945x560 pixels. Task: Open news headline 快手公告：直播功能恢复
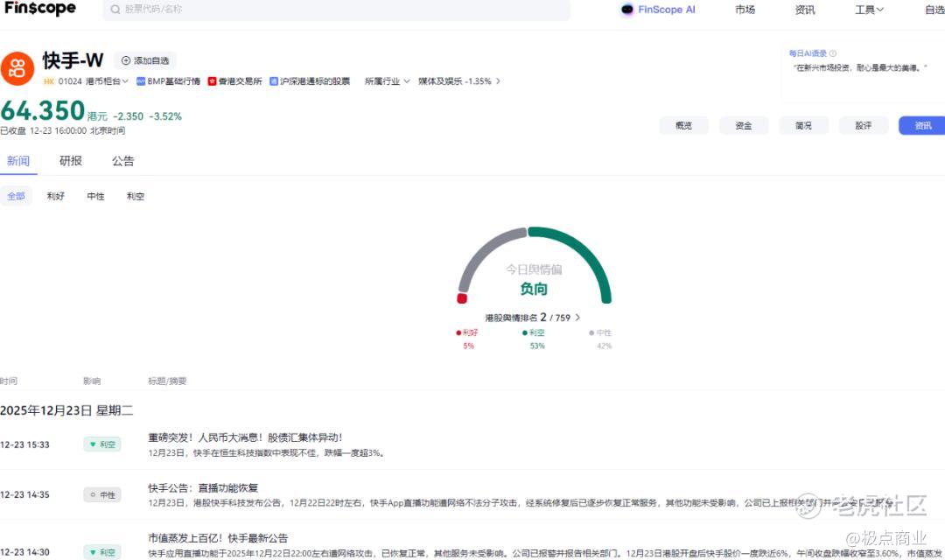[203, 487]
